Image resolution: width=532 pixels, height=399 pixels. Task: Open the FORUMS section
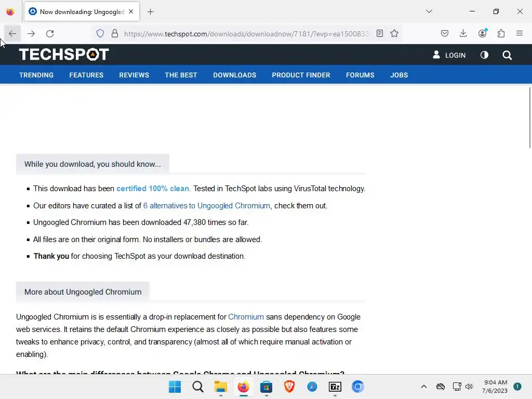pos(360,75)
